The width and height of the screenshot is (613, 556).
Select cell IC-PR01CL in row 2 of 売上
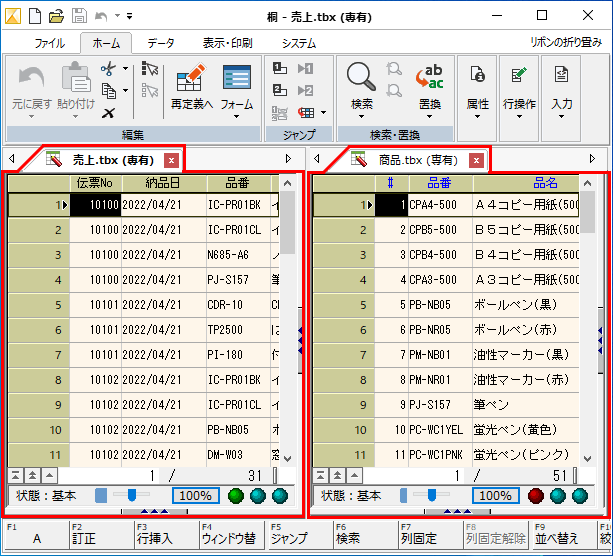click(238, 230)
